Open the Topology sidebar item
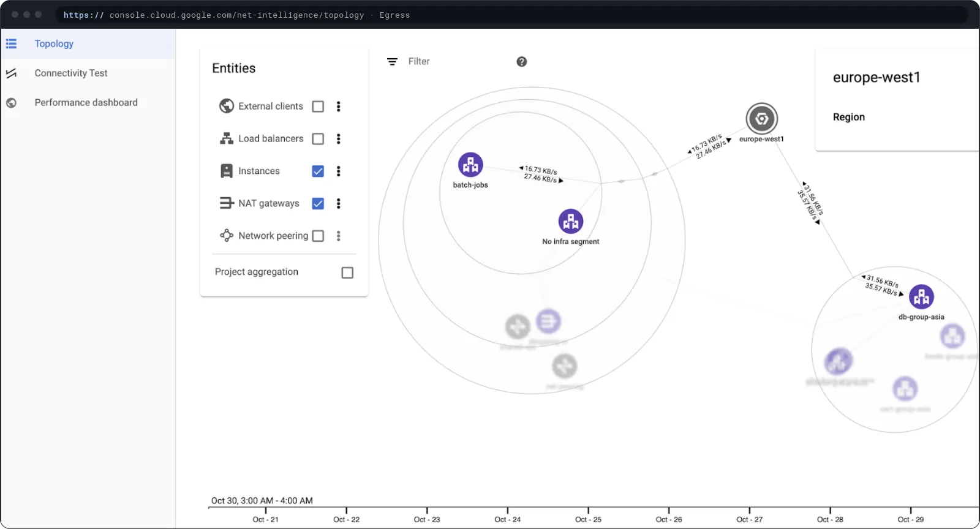Screen dimensions: 980x529 click(88, 44)
